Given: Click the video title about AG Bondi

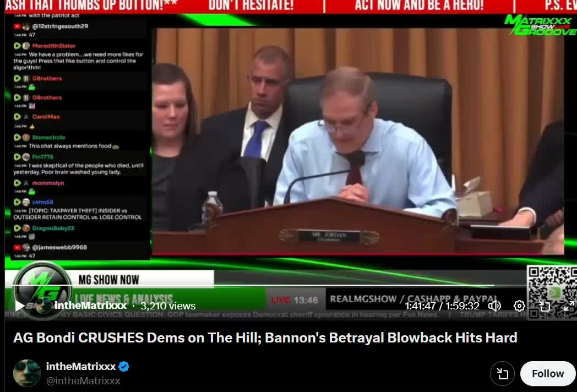Looking at the screenshot, I should point(265,337).
